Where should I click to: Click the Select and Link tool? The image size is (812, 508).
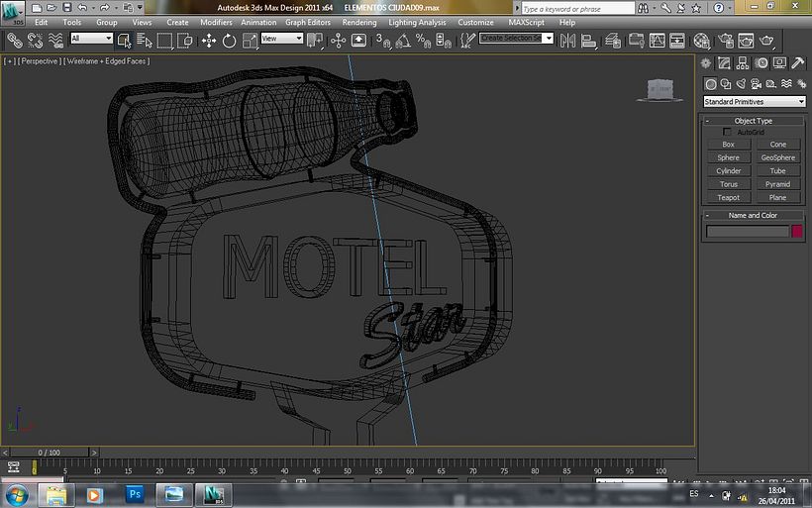tap(15, 41)
